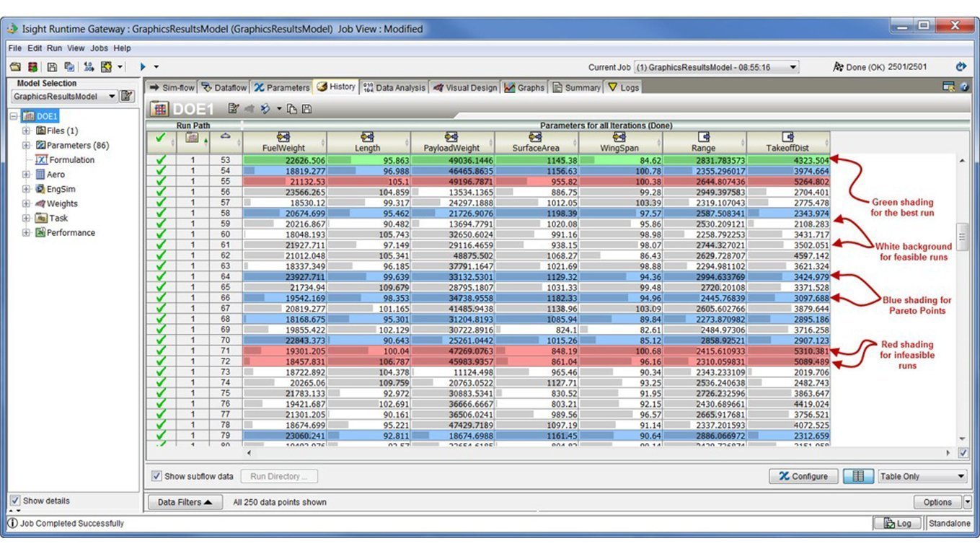
Task: Open the Current Job dropdown
Action: pyautogui.click(x=717, y=67)
